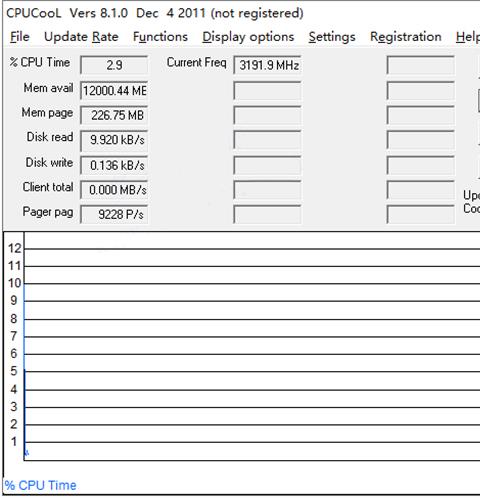Viewport: 480px width, 498px height.
Task: Select the Mem avail value field
Action: coord(114,90)
